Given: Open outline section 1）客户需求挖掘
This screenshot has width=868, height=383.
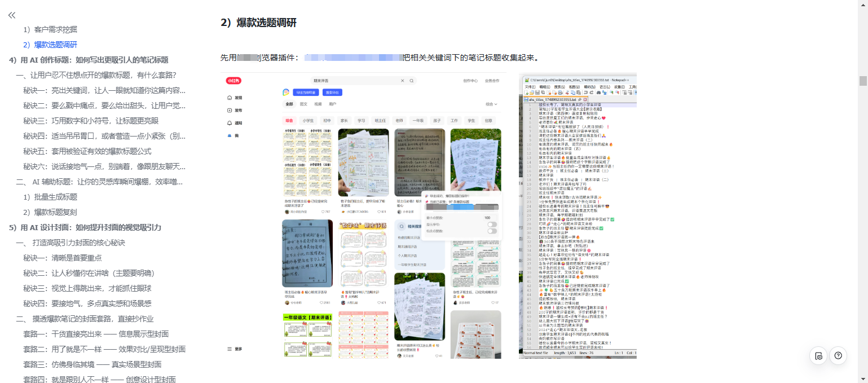Looking at the screenshot, I should [55, 29].
